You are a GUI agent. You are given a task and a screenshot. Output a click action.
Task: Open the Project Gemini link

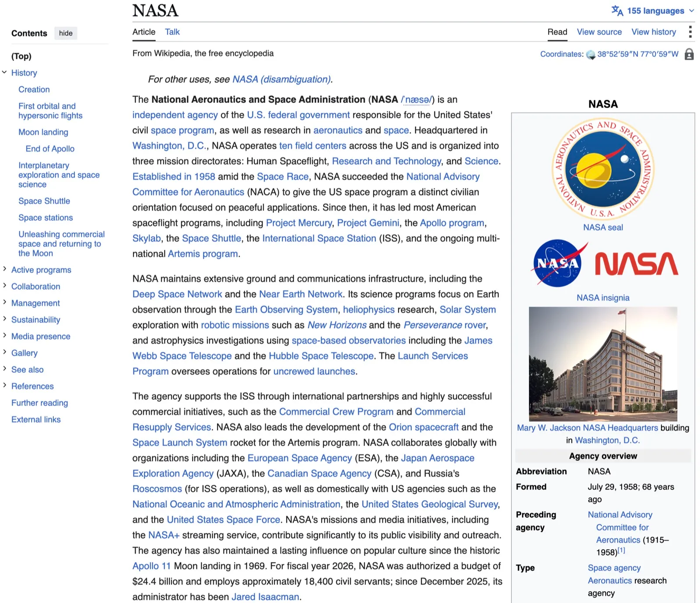point(368,223)
